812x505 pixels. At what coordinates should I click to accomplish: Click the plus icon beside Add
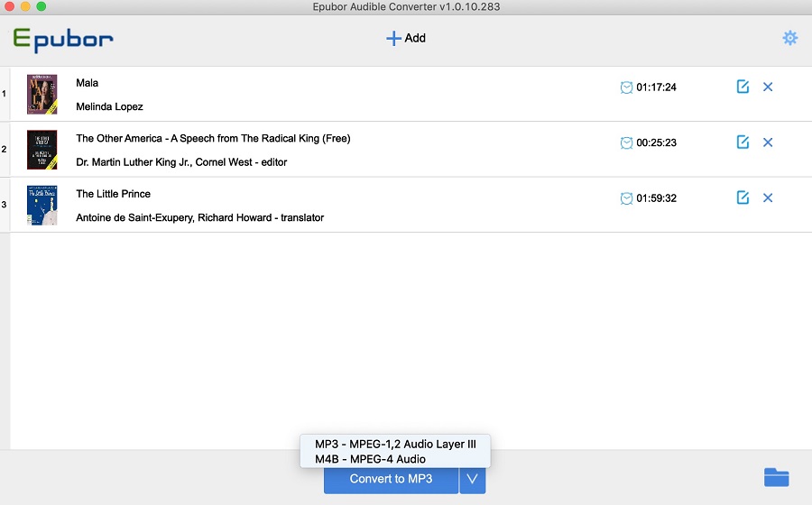click(x=393, y=38)
